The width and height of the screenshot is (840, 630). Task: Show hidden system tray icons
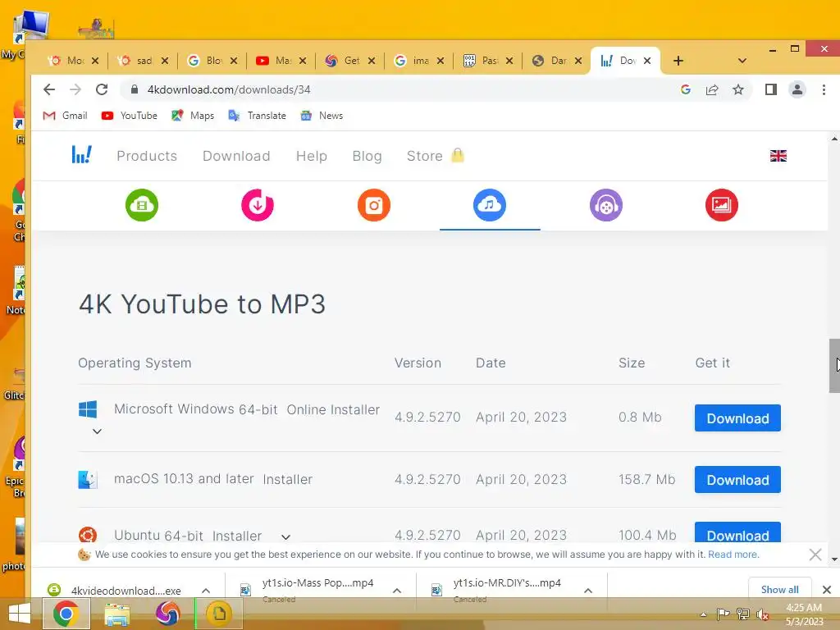[703, 614]
